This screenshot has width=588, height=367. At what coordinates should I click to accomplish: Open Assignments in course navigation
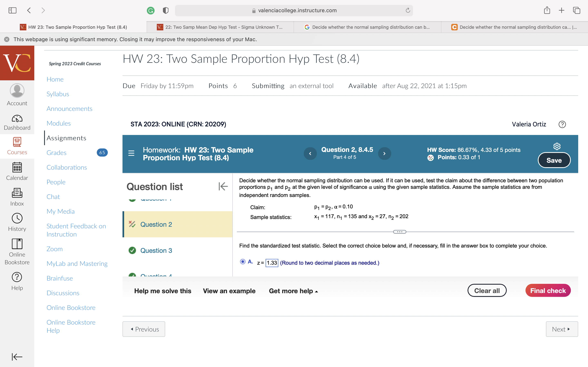point(66,138)
